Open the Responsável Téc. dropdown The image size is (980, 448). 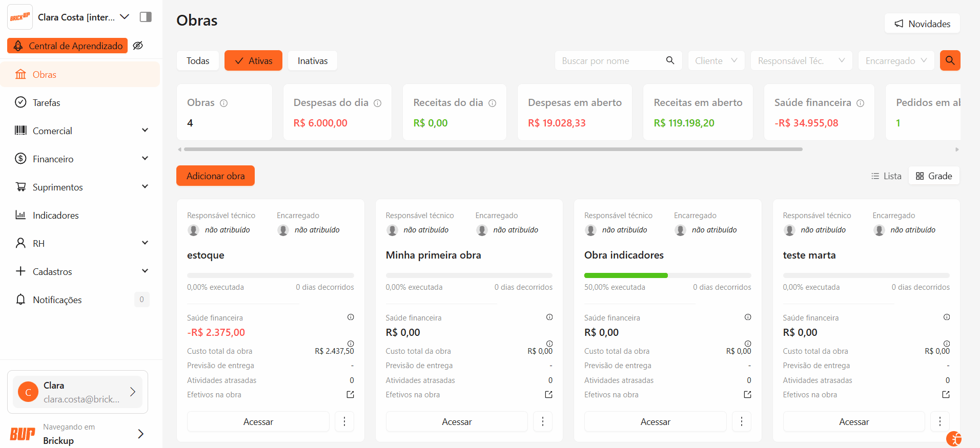(x=801, y=60)
